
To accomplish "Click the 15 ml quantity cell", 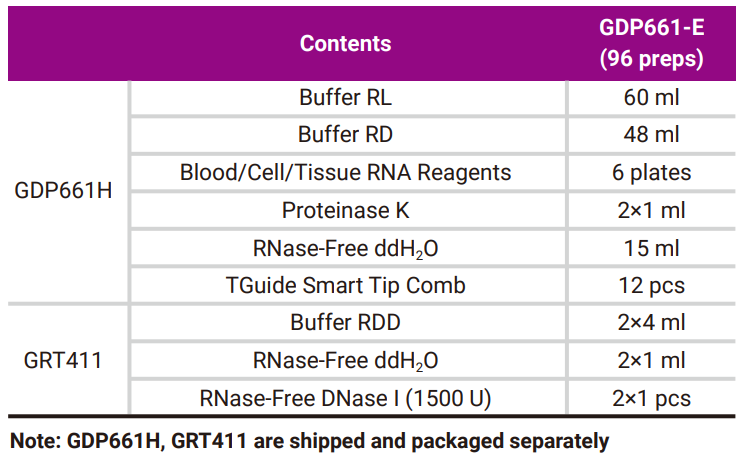I will coord(651,248).
